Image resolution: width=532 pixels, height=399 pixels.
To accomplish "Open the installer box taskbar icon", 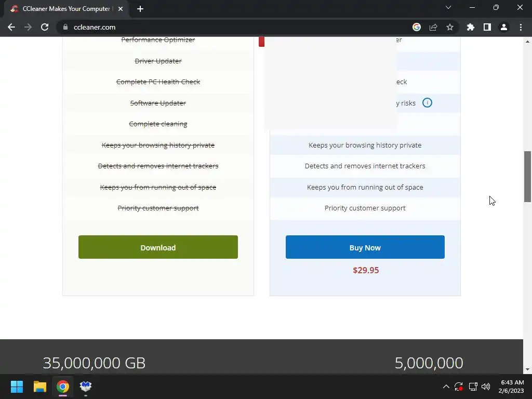I will (x=86, y=387).
